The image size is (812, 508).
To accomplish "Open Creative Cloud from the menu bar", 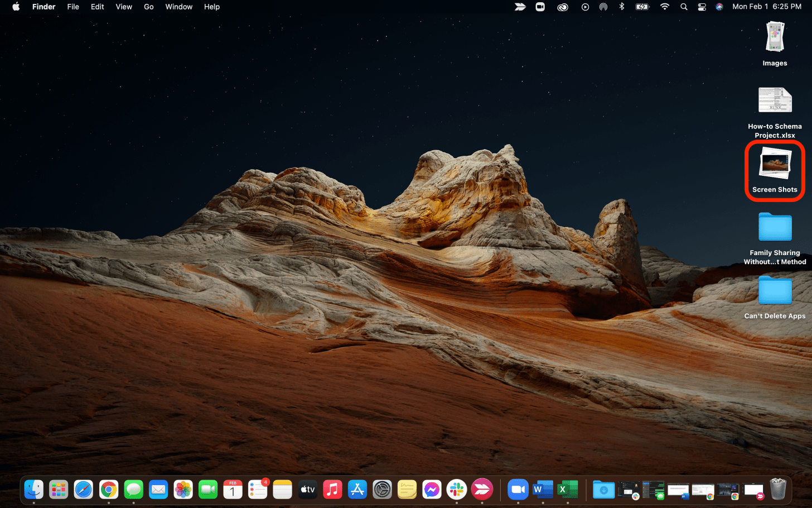I will pos(563,7).
